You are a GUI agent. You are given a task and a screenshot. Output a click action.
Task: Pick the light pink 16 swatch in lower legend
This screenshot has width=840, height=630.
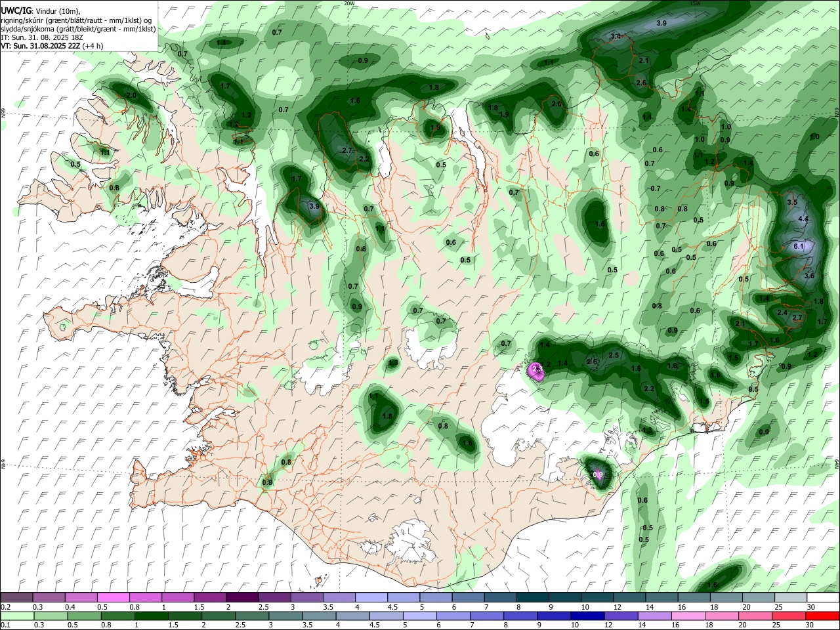pyautogui.click(x=688, y=616)
